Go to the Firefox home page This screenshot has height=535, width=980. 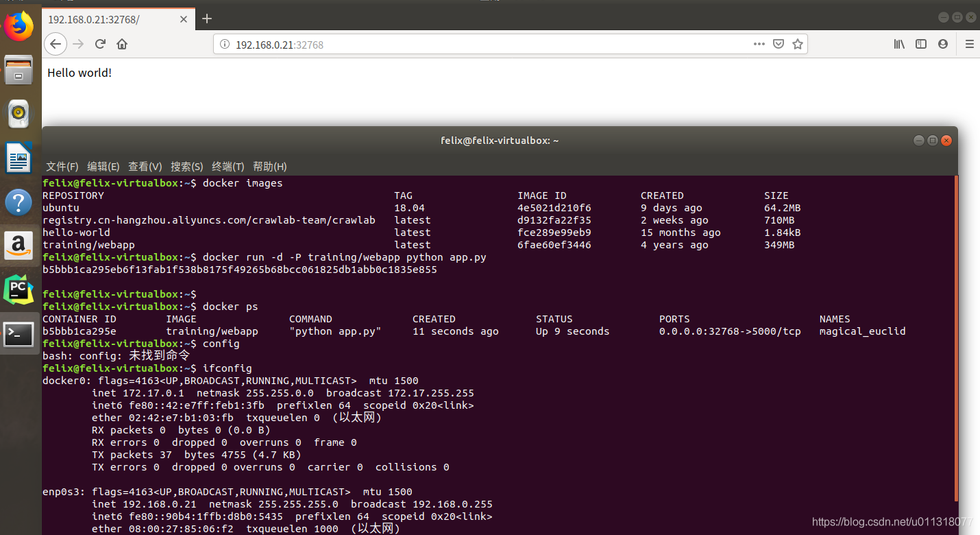(122, 44)
